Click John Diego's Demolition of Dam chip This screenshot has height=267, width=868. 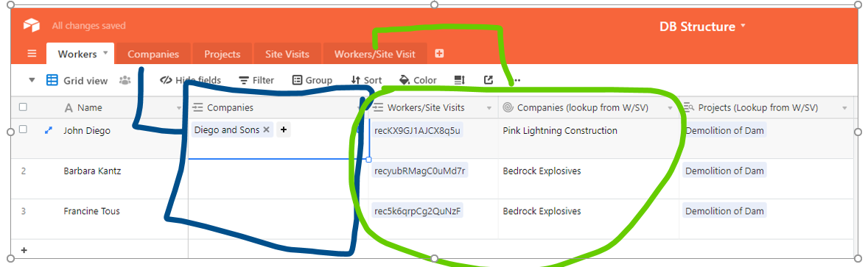click(x=724, y=130)
